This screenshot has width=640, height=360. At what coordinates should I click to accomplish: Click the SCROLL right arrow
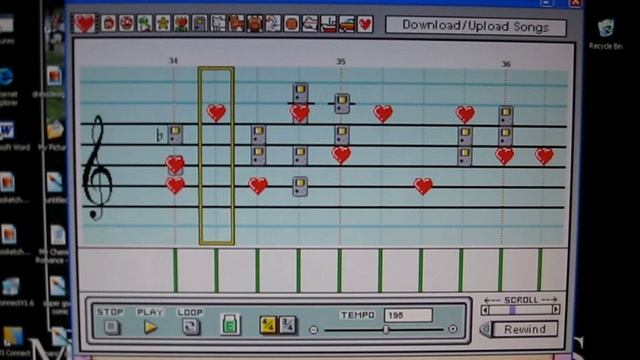(556, 310)
